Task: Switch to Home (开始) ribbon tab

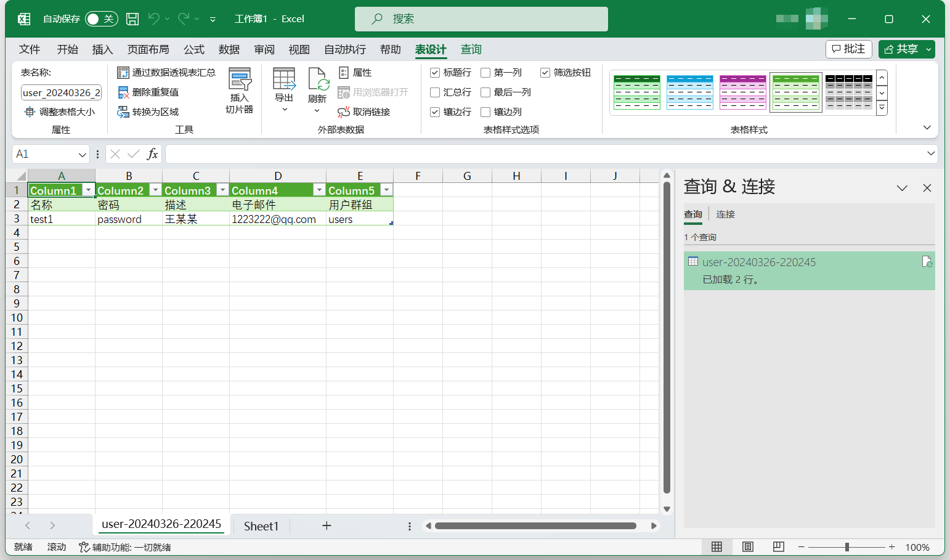Action: click(67, 49)
